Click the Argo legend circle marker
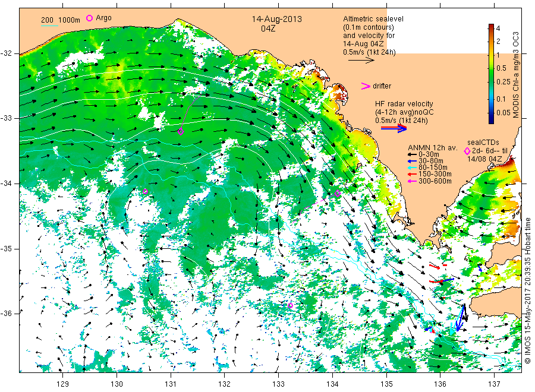 click(x=89, y=18)
